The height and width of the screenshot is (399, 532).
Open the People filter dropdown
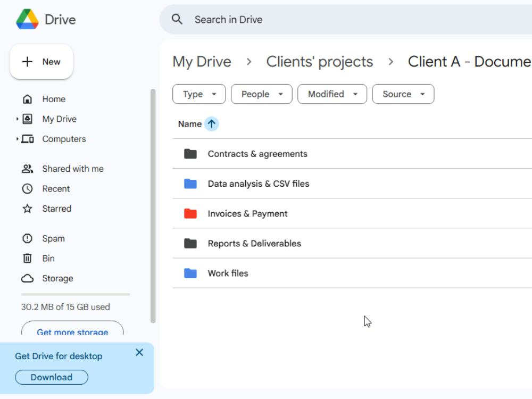click(x=261, y=94)
